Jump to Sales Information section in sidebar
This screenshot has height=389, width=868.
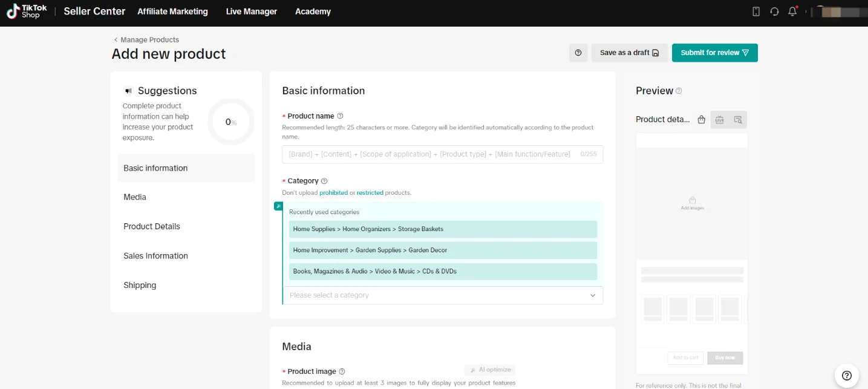tap(155, 256)
